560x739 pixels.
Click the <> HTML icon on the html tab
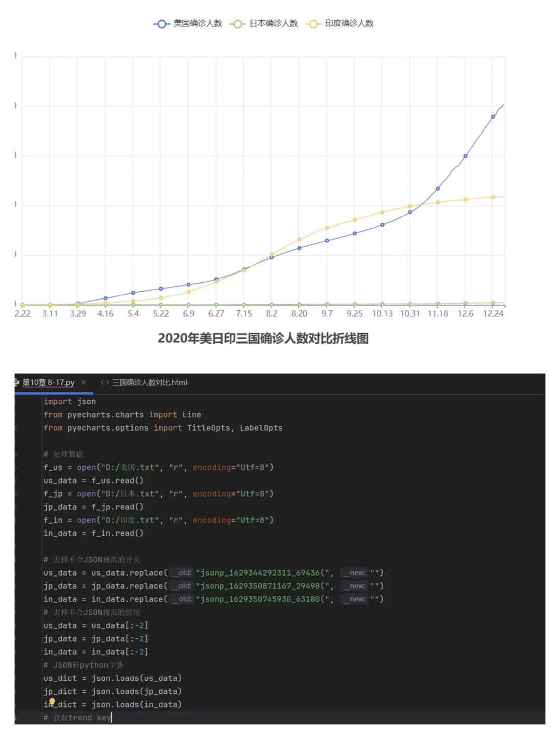coord(104,382)
